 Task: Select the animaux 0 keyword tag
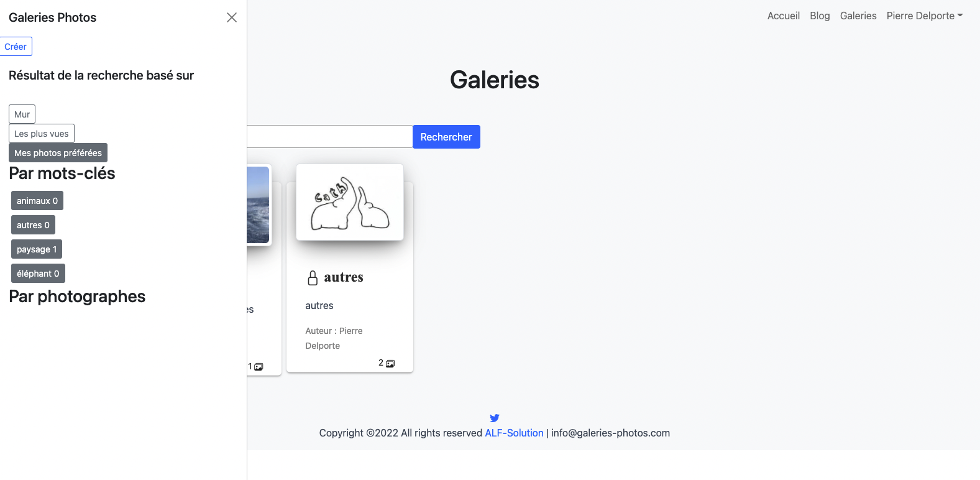point(37,201)
